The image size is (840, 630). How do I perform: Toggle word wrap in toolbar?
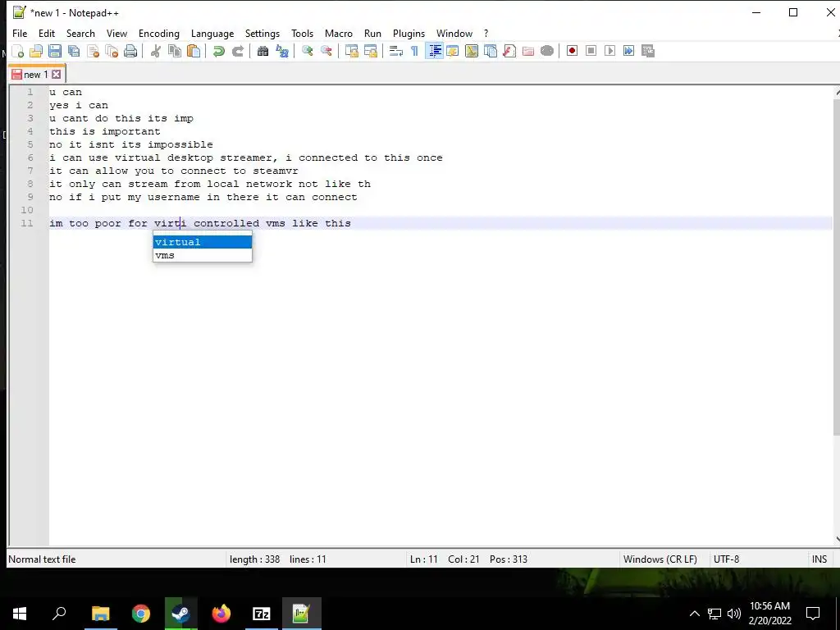(396, 51)
